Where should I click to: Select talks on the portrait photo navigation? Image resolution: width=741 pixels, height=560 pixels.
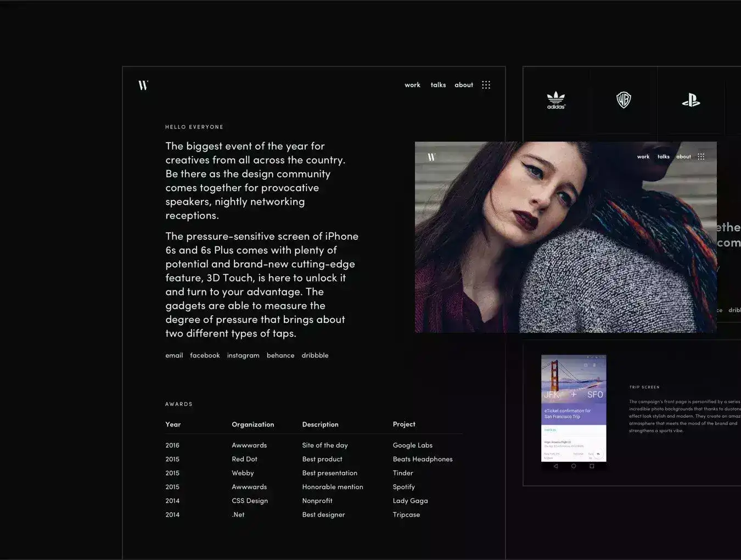(x=664, y=157)
